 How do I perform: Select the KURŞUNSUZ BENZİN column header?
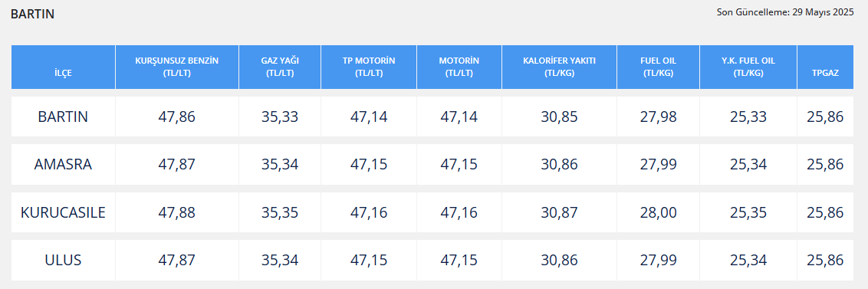click(177, 67)
